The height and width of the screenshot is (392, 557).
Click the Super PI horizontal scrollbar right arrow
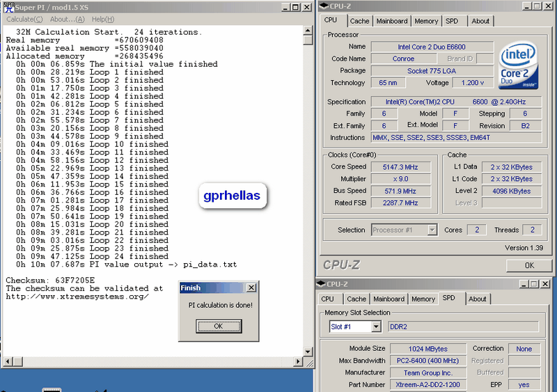(299, 362)
